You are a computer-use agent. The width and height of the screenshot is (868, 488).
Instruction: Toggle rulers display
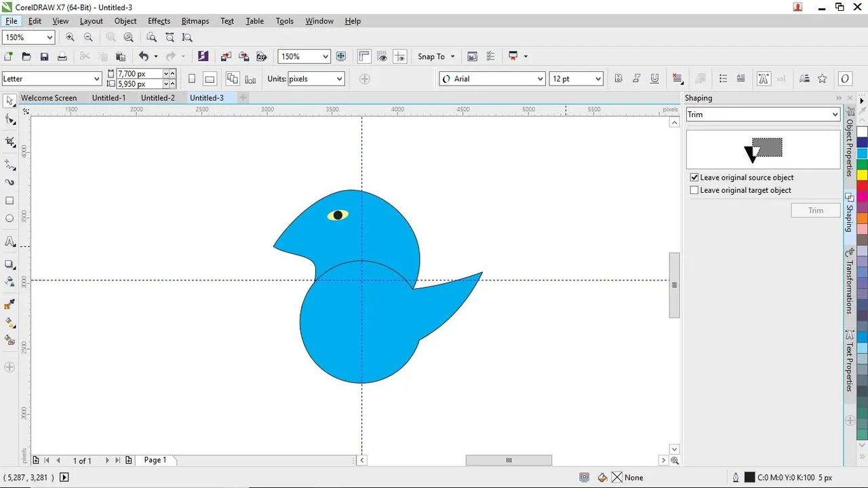(x=364, y=56)
